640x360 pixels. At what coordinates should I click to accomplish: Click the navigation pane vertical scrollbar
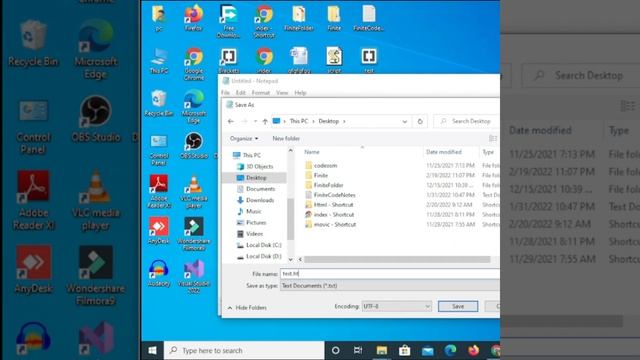(x=291, y=218)
